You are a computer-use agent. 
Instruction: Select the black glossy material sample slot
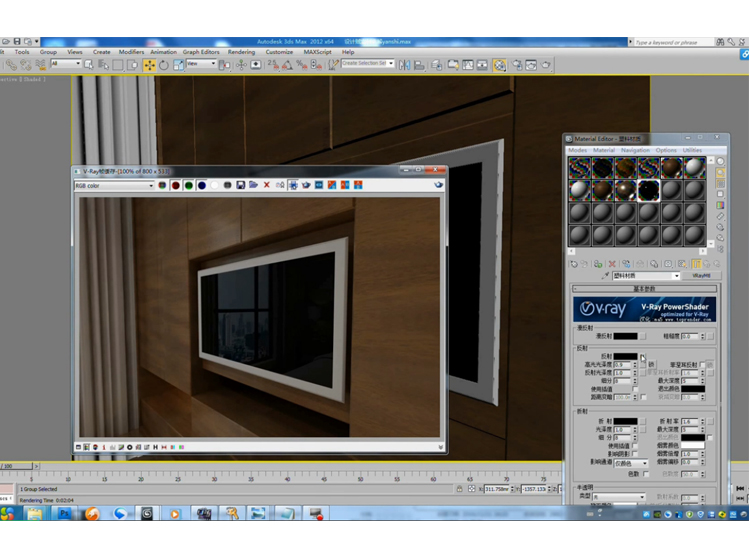[649, 191]
